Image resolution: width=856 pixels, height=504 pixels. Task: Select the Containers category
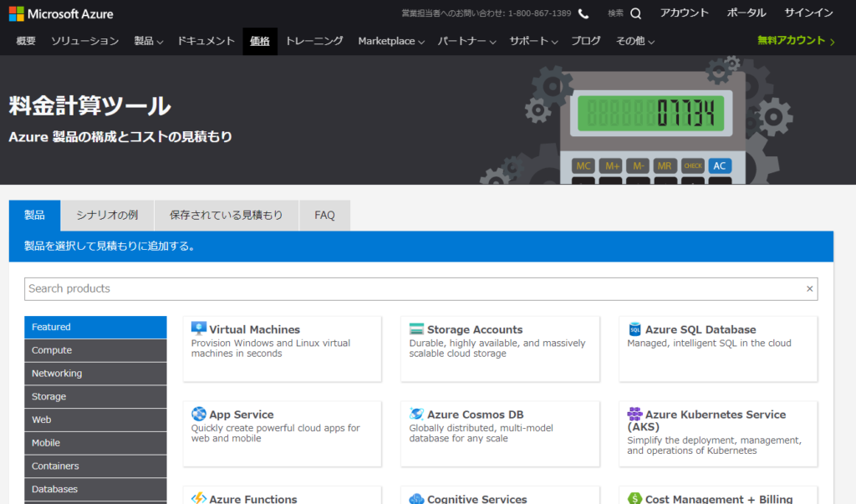(95, 466)
